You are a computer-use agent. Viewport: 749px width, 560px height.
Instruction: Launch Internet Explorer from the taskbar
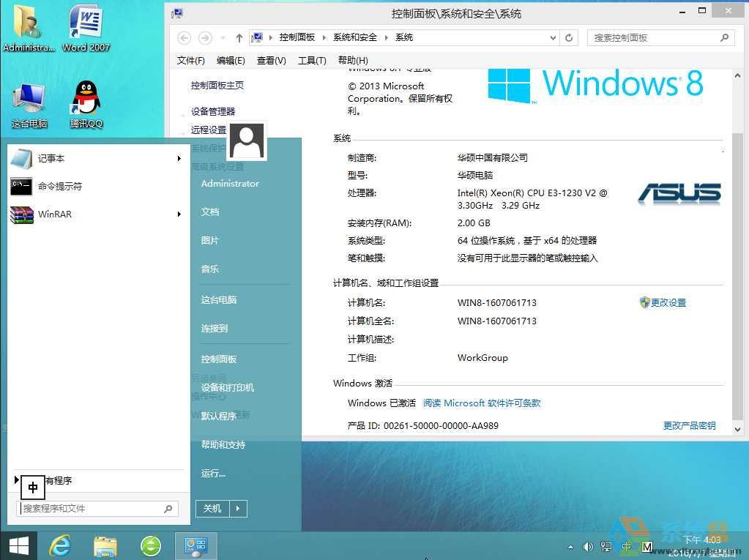coord(60,545)
